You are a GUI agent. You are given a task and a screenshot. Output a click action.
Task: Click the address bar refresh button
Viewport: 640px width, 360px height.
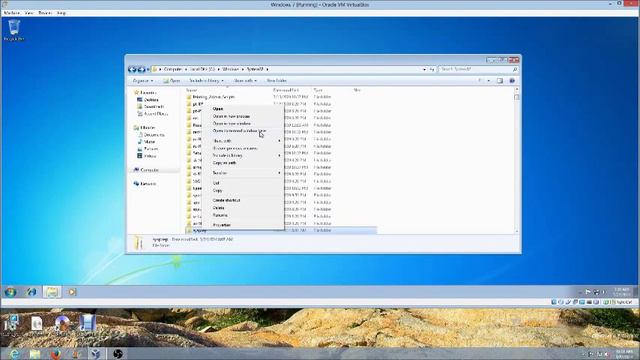click(x=432, y=69)
